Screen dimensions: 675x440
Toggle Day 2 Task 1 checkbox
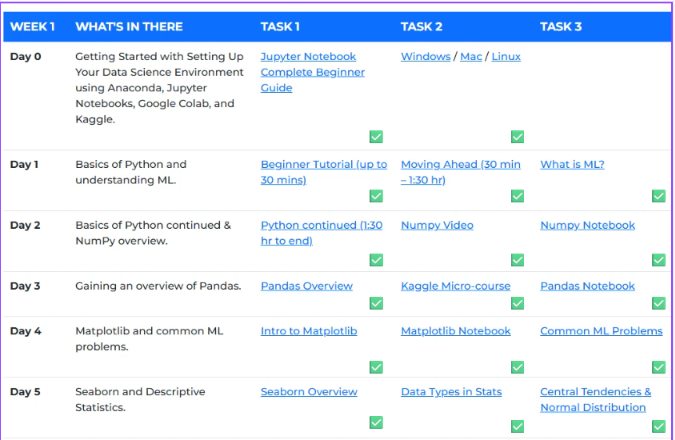(376, 260)
